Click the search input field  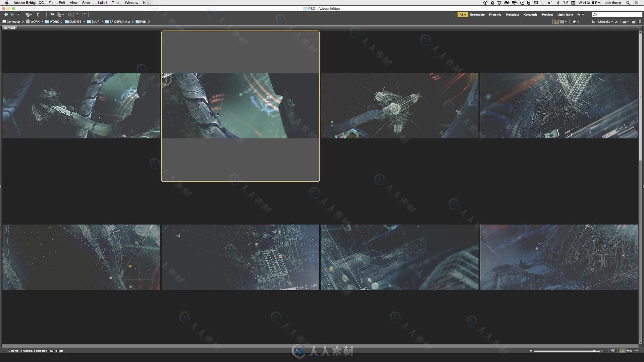[x=617, y=14]
